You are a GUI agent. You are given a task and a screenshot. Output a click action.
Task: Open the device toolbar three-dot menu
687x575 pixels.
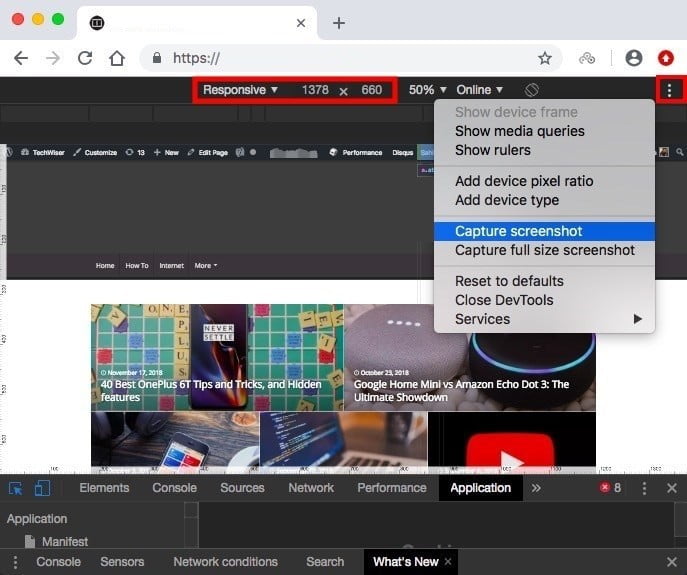[x=669, y=90]
